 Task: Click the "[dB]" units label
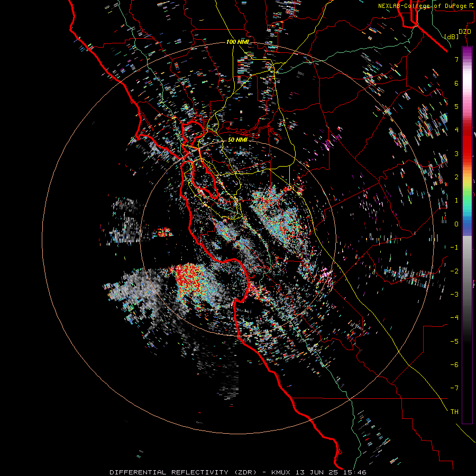[451, 36]
